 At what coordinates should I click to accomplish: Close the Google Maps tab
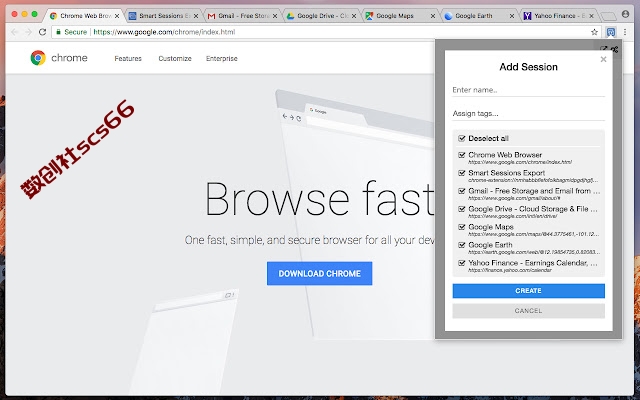433,16
